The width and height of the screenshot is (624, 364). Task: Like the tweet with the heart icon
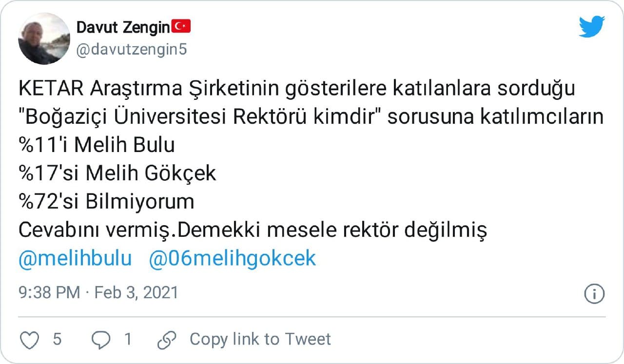(x=30, y=340)
